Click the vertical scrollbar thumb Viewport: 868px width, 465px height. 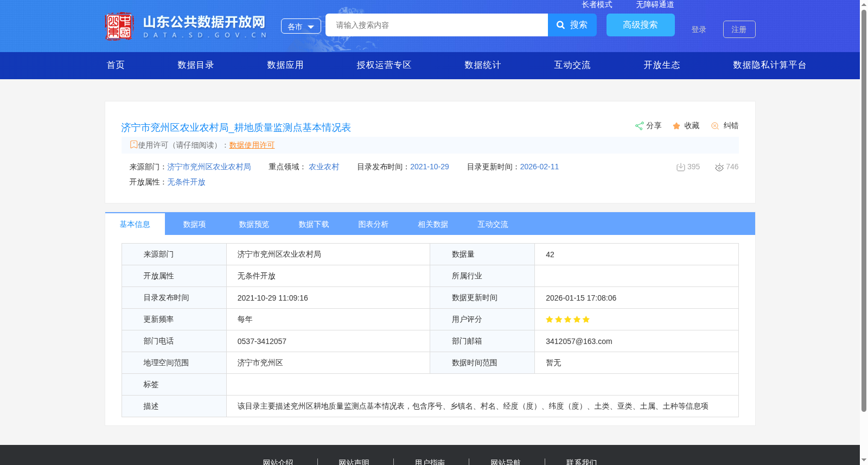coord(864,211)
